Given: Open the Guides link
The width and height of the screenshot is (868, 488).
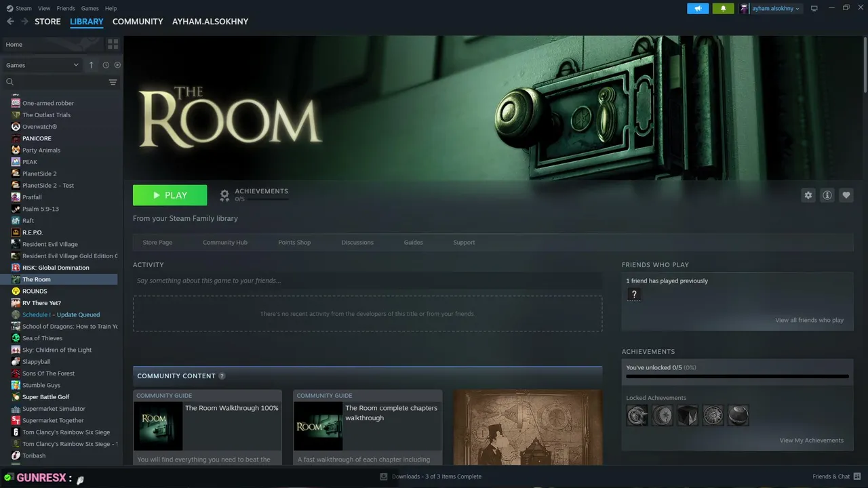Looking at the screenshot, I should click(413, 243).
